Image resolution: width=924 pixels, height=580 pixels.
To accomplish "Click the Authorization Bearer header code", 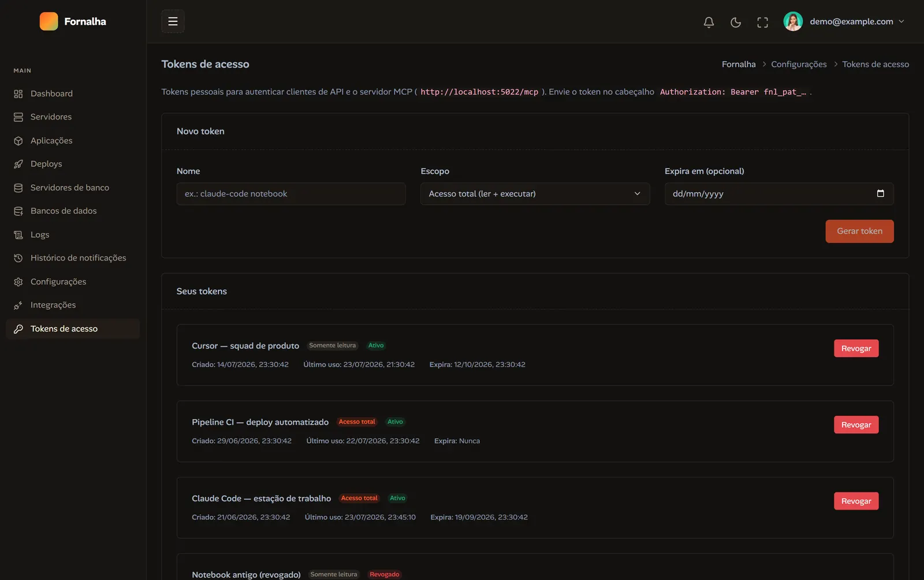I will [733, 92].
